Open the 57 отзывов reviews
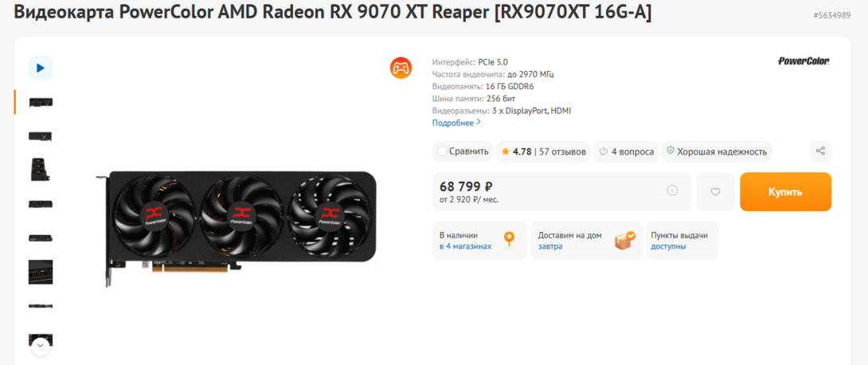The width and height of the screenshot is (868, 365). (x=562, y=151)
